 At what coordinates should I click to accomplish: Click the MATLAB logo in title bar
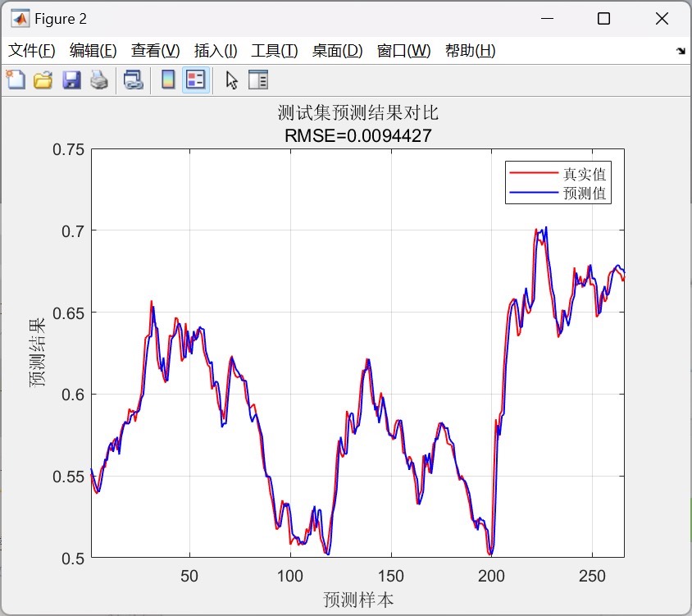[20, 19]
